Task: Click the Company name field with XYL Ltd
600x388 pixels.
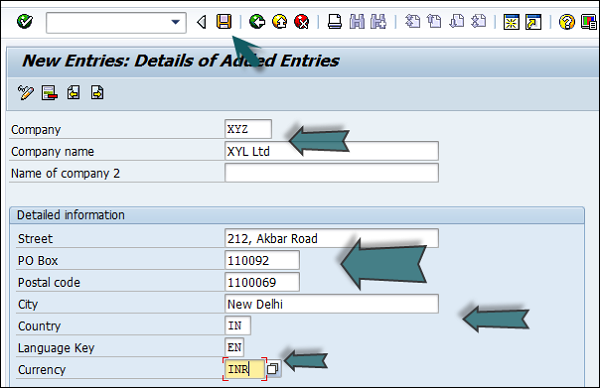Action: tap(332, 151)
